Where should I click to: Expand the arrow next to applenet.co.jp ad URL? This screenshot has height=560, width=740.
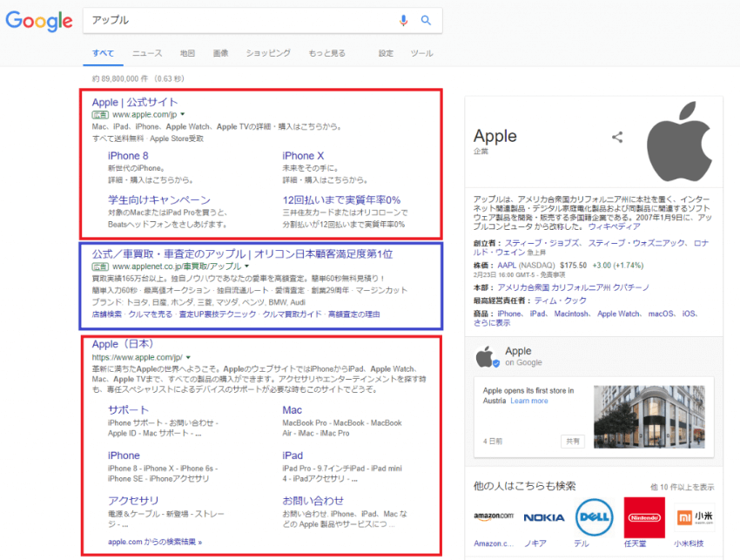pyautogui.click(x=246, y=267)
